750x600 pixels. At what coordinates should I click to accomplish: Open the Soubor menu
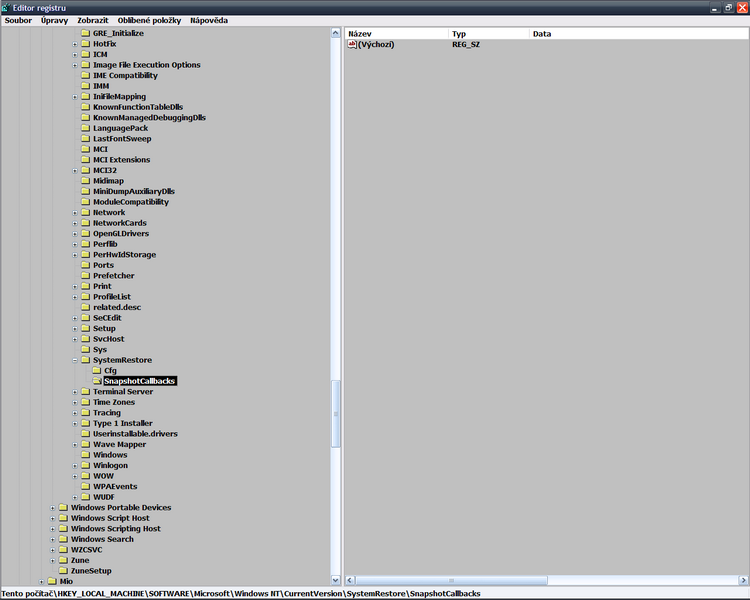click(18, 21)
